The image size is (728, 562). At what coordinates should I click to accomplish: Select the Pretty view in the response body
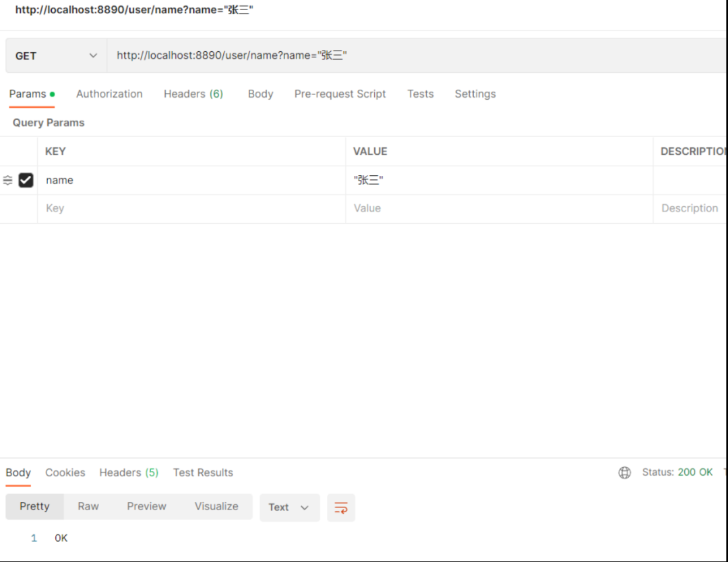[34, 506]
